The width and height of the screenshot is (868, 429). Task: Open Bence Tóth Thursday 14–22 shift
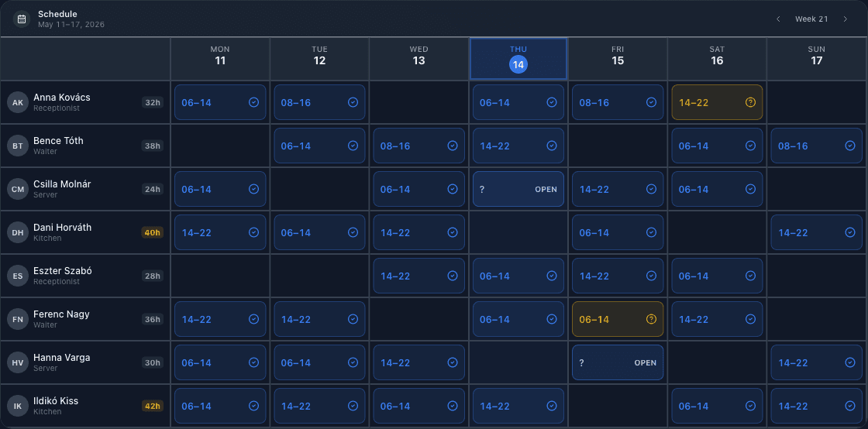pyautogui.click(x=518, y=146)
